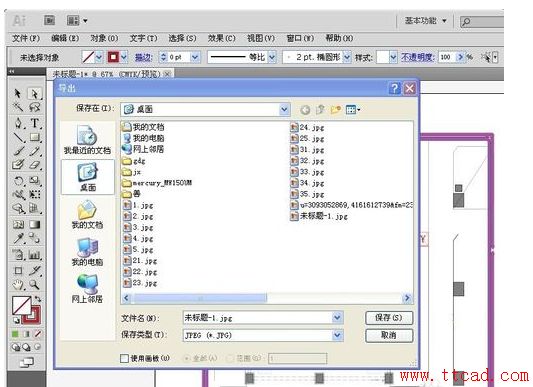Select the Rotate tool
533x387 pixels.
pos(19,181)
